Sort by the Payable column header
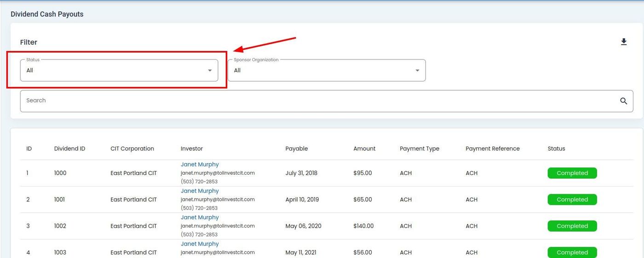This screenshot has height=258, width=644. pos(296,149)
